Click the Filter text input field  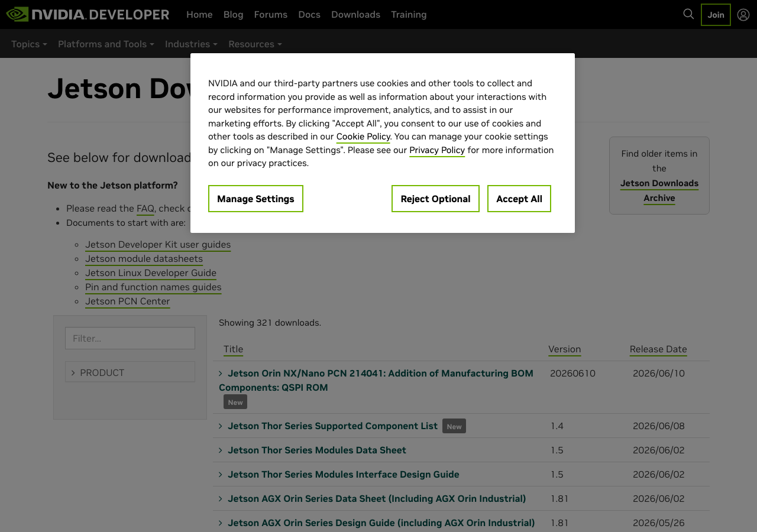(130, 338)
